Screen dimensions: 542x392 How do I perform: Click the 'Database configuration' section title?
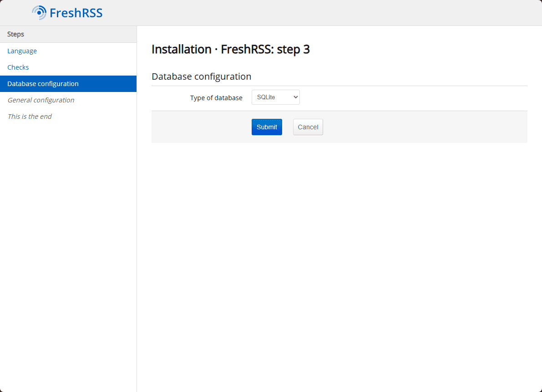point(201,76)
